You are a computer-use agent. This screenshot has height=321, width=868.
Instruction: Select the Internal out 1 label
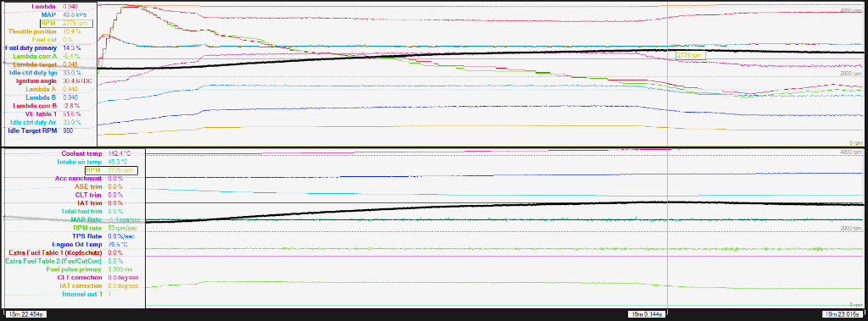click(82, 294)
